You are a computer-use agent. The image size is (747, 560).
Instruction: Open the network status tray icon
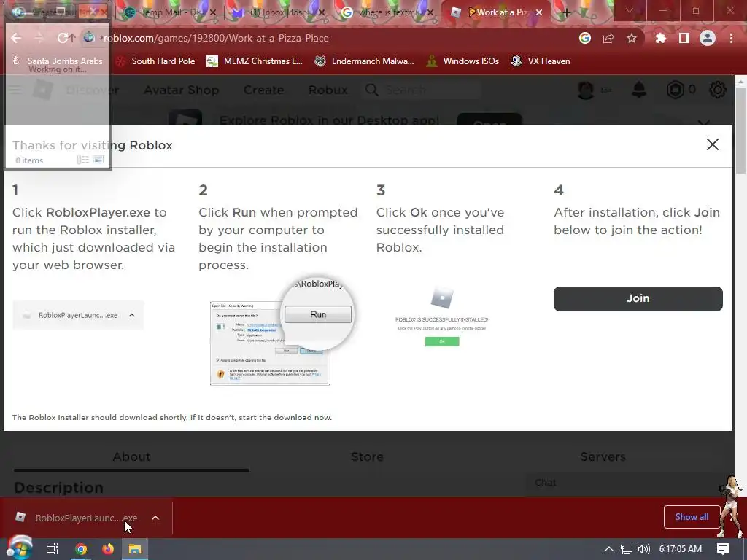click(x=627, y=549)
